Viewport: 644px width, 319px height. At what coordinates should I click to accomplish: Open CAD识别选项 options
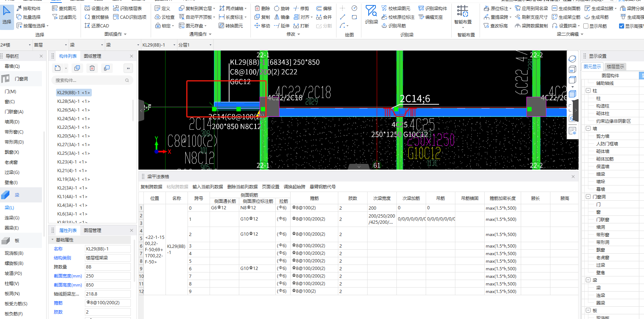[130, 17]
